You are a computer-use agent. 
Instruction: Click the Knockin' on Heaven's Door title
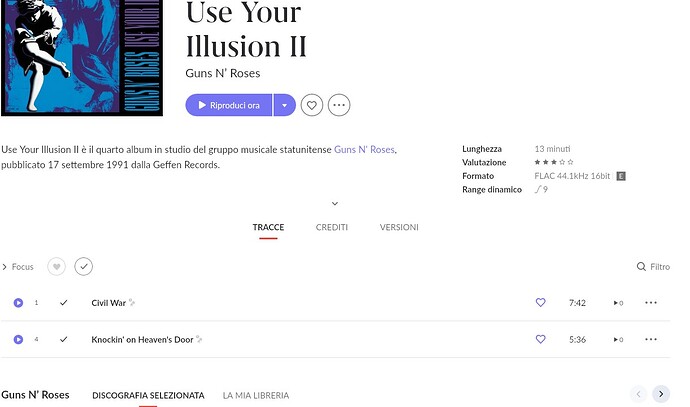(x=142, y=340)
